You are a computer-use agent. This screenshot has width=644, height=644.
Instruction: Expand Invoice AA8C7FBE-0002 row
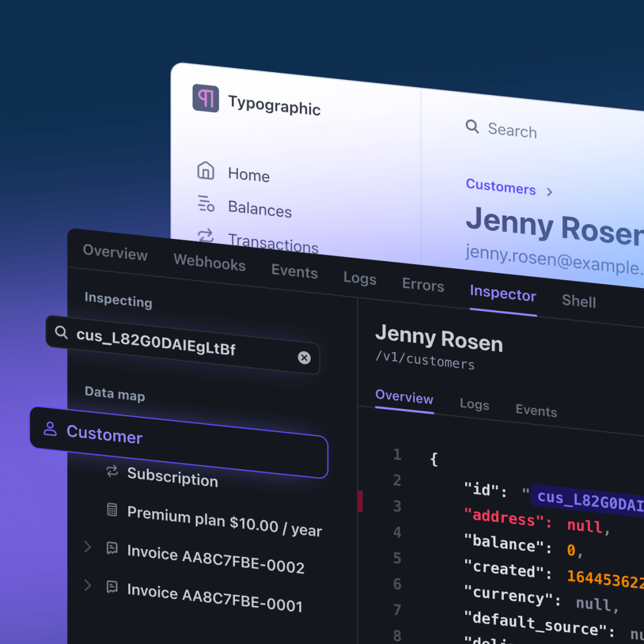click(87, 547)
